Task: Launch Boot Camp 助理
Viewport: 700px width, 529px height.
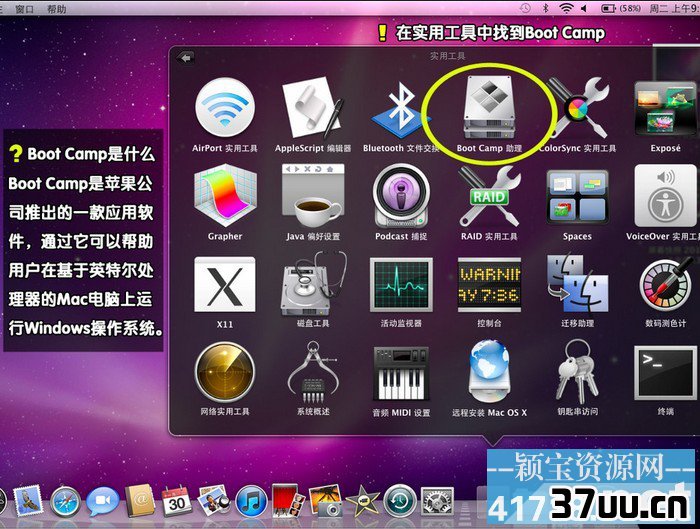Action: pos(489,107)
